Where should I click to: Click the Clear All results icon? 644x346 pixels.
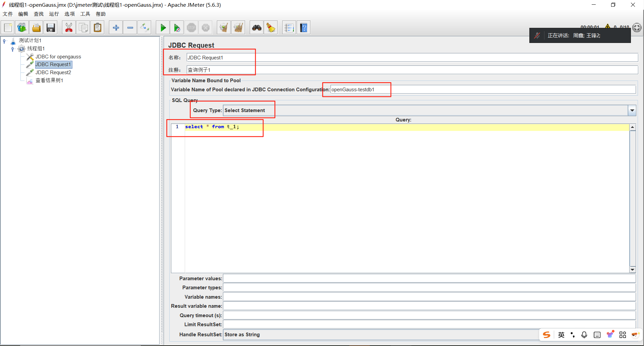pyautogui.click(x=238, y=28)
